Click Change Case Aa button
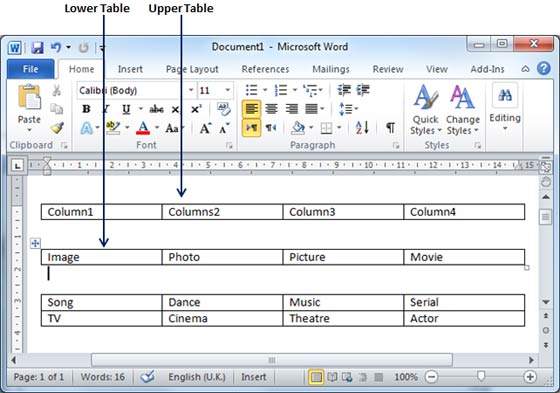 pyautogui.click(x=173, y=128)
